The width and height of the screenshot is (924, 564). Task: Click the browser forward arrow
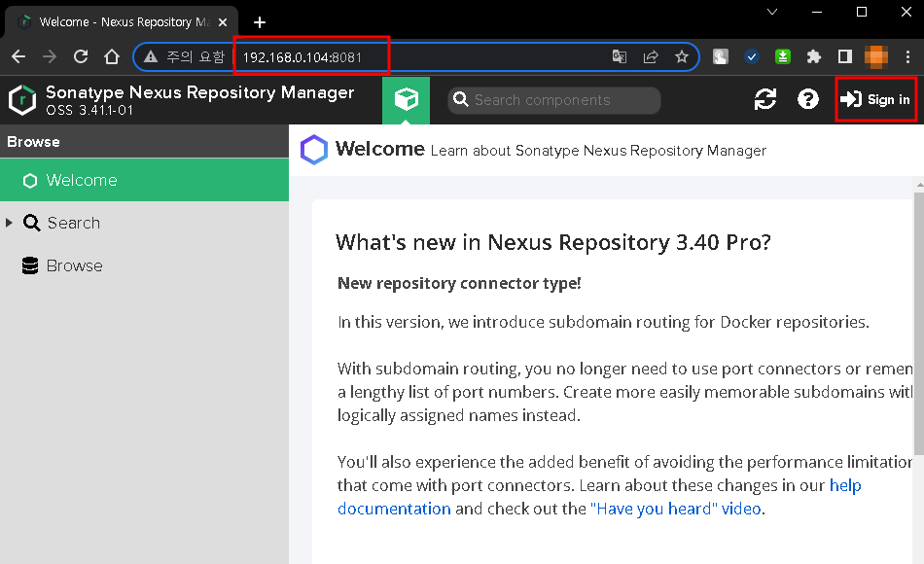click(x=50, y=56)
